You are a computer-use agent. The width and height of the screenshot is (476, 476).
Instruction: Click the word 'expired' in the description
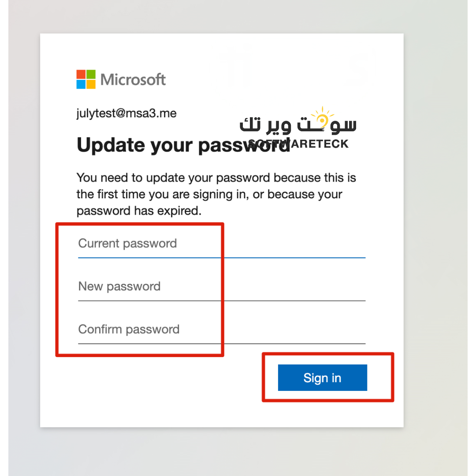point(181,211)
